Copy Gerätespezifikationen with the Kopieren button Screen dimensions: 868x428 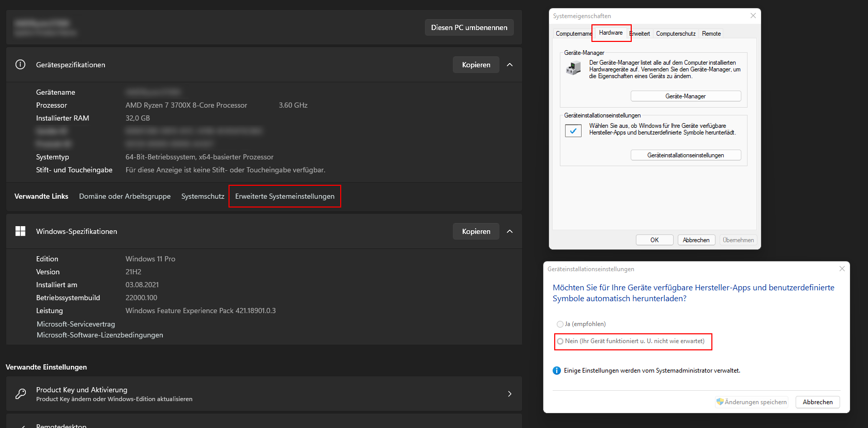click(x=476, y=65)
